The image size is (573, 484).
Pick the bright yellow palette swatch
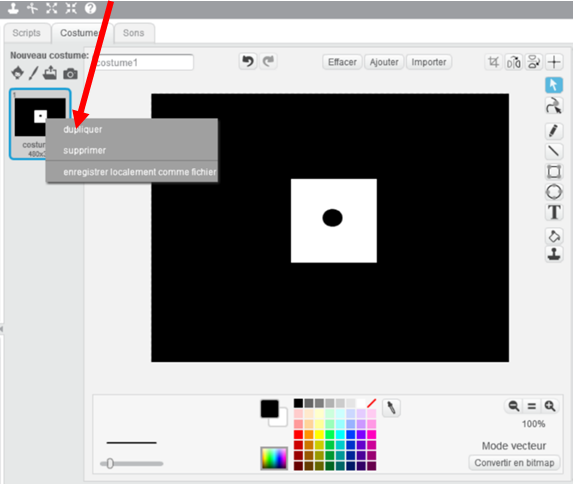319,435
